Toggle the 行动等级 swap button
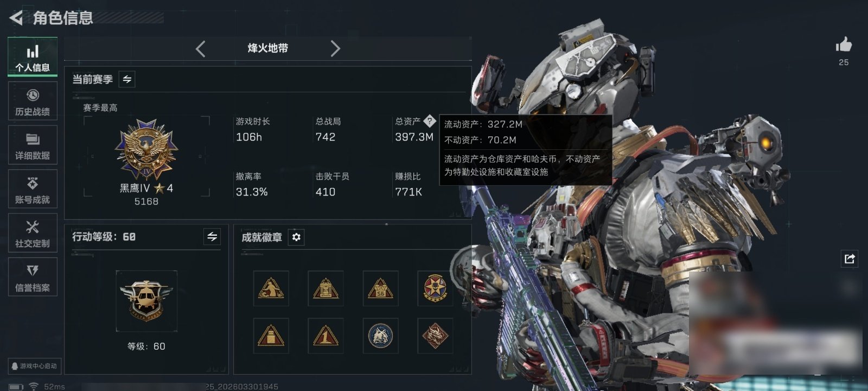The width and height of the screenshot is (868, 391). pos(212,237)
